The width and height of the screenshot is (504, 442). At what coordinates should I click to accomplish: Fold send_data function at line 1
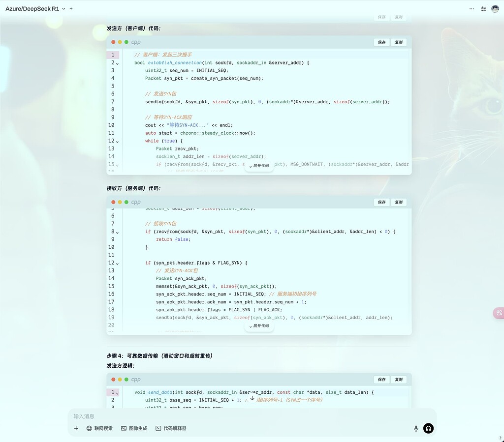coord(117,393)
